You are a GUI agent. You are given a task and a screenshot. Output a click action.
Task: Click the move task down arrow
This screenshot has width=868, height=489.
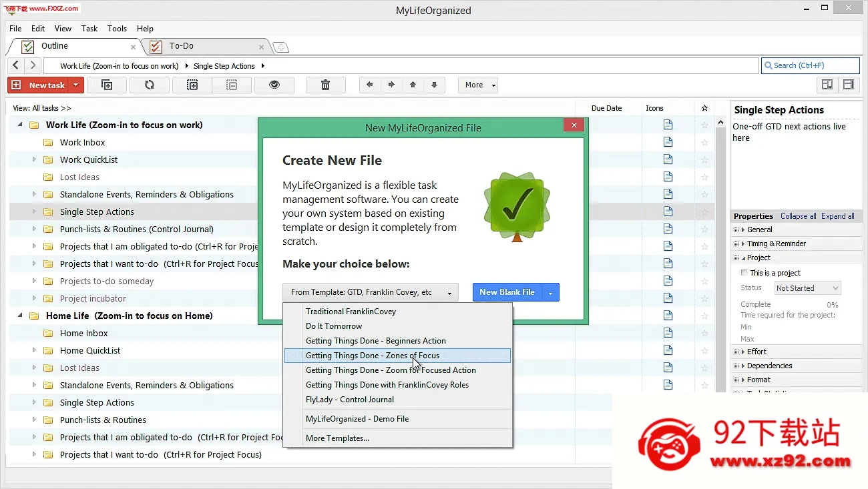(x=435, y=85)
